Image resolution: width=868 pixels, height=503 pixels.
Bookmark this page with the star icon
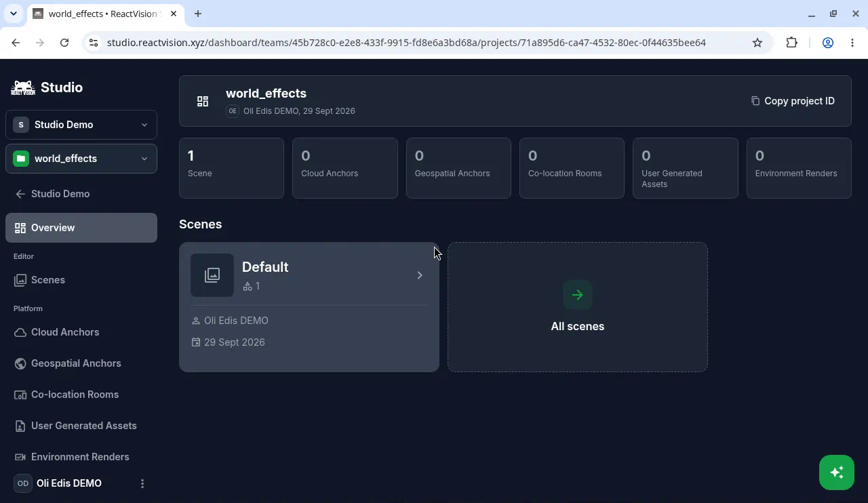[x=757, y=43]
